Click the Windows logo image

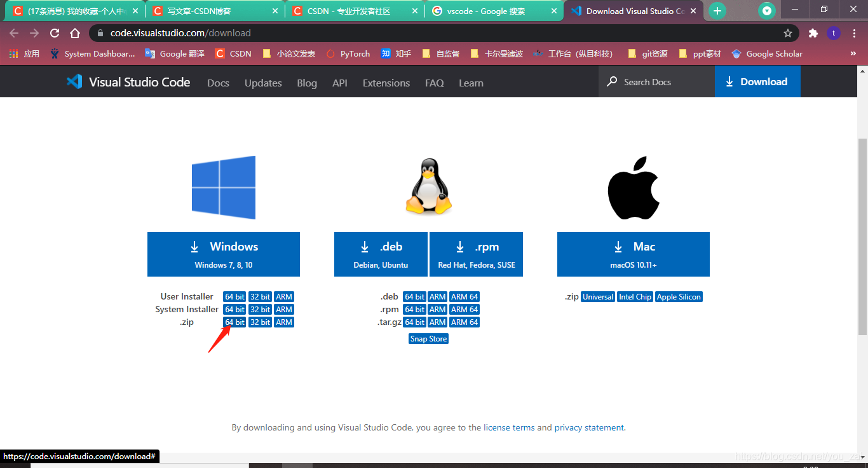pyautogui.click(x=224, y=188)
